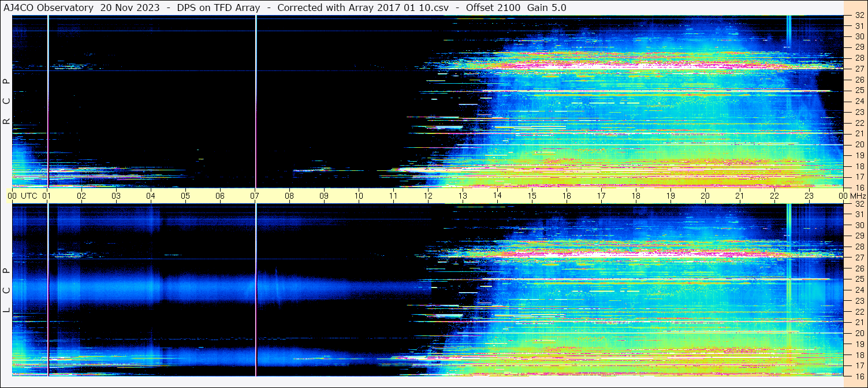
Task: Click the white vertical line at 07 UTC in LCP spectrogram
Action: 256,290
